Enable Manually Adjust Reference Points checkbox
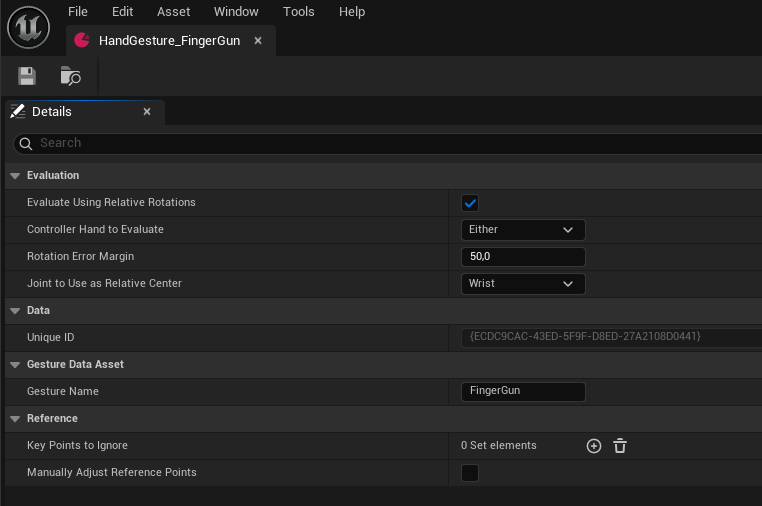The width and height of the screenshot is (762, 506). (x=470, y=473)
